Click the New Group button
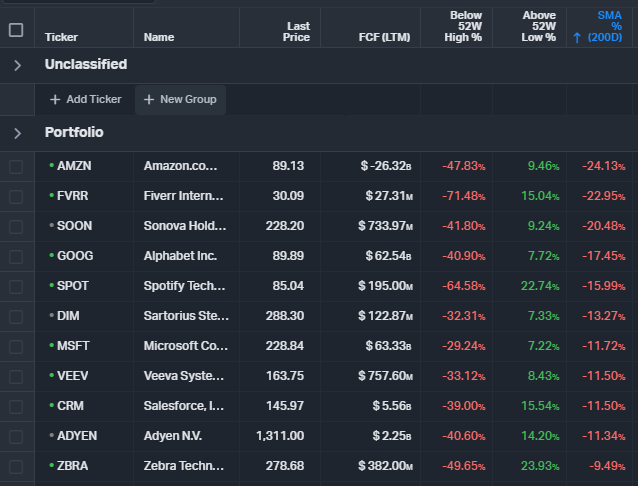 point(180,99)
